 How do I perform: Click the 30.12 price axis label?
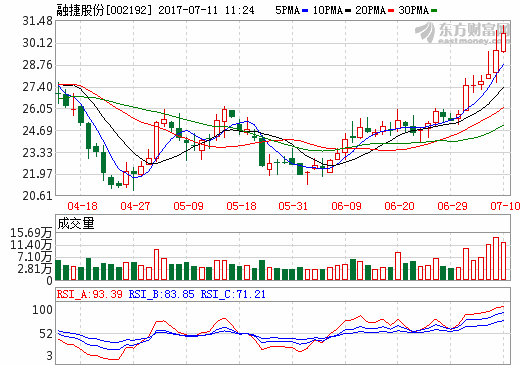coord(38,43)
